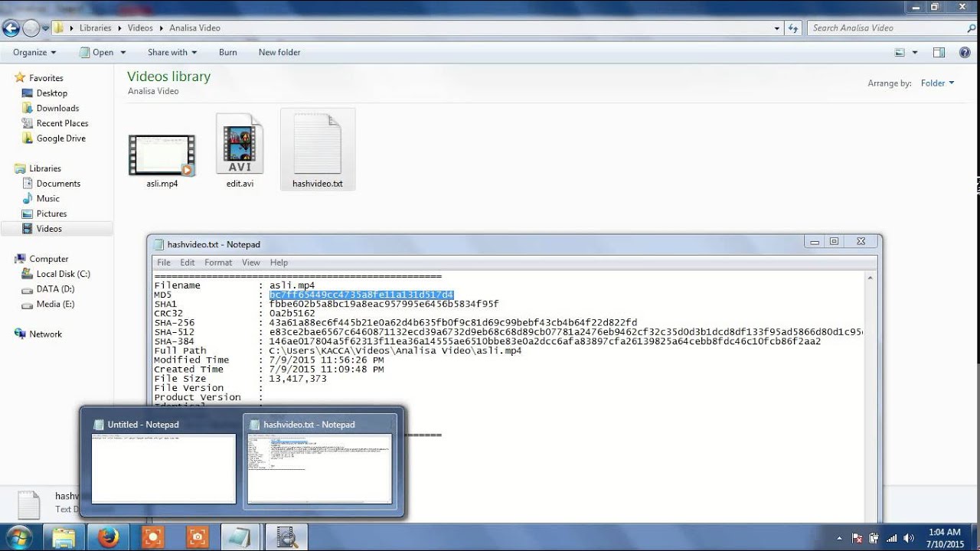
Task: Click the Burn toolbar button
Action: [227, 53]
